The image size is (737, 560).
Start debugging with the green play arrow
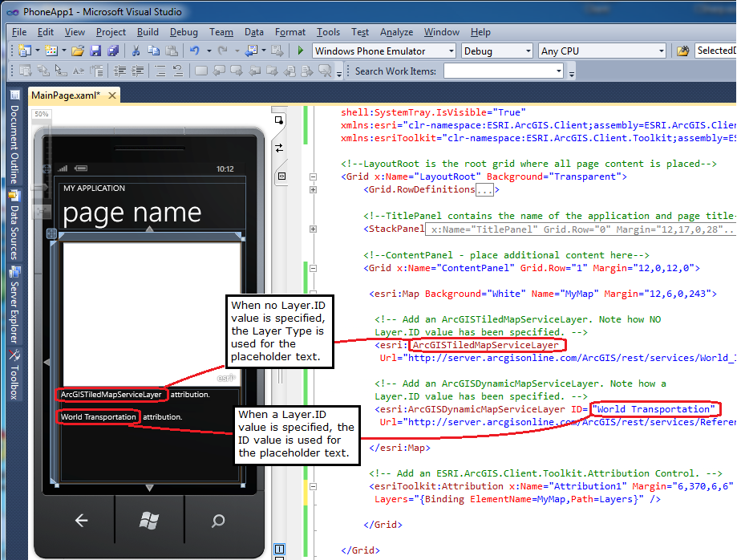(x=301, y=51)
